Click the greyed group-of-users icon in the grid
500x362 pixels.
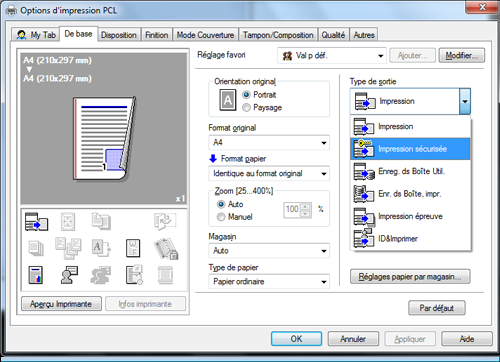tap(101, 275)
